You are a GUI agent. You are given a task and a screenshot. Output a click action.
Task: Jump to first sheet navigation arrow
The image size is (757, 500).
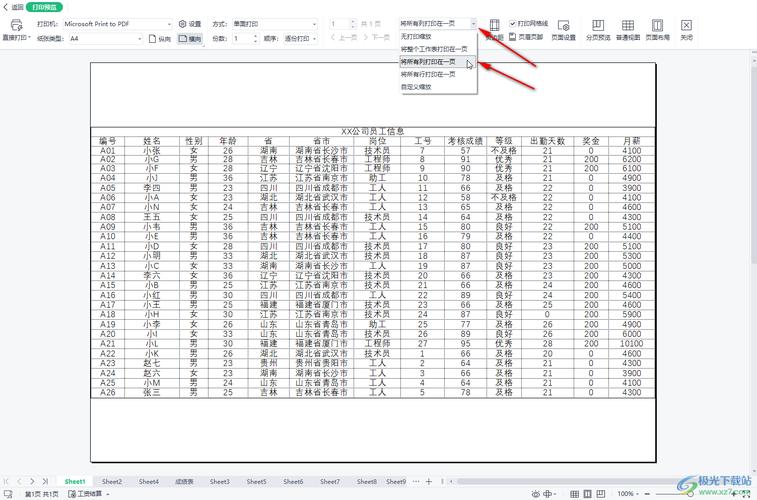(6, 481)
